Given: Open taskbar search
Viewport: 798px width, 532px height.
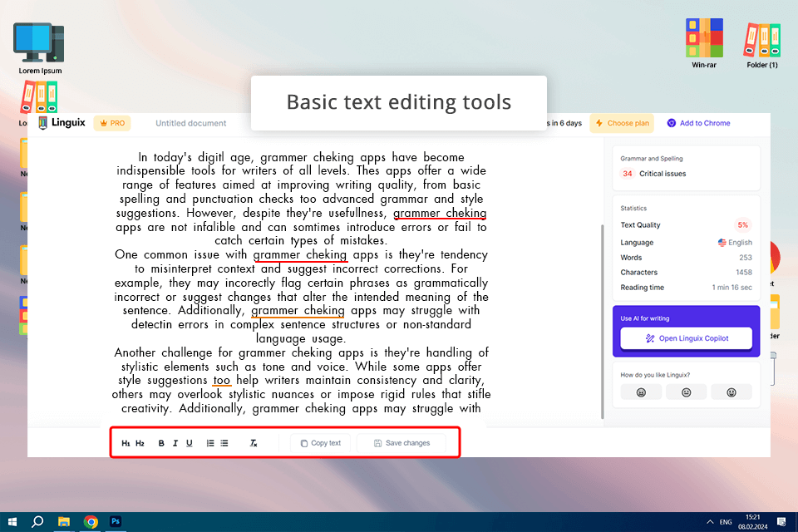Looking at the screenshot, I should coord(37,522).
